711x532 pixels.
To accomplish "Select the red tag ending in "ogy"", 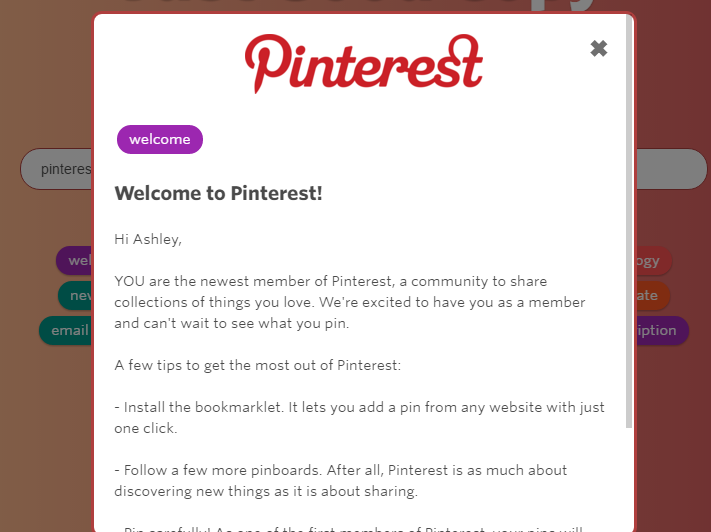I will coord(653,260).
